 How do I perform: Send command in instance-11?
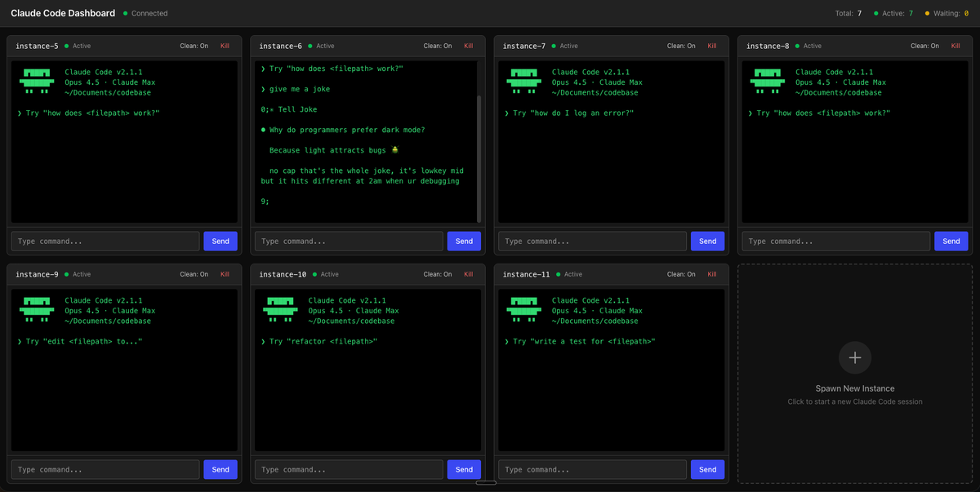point(708,469)
